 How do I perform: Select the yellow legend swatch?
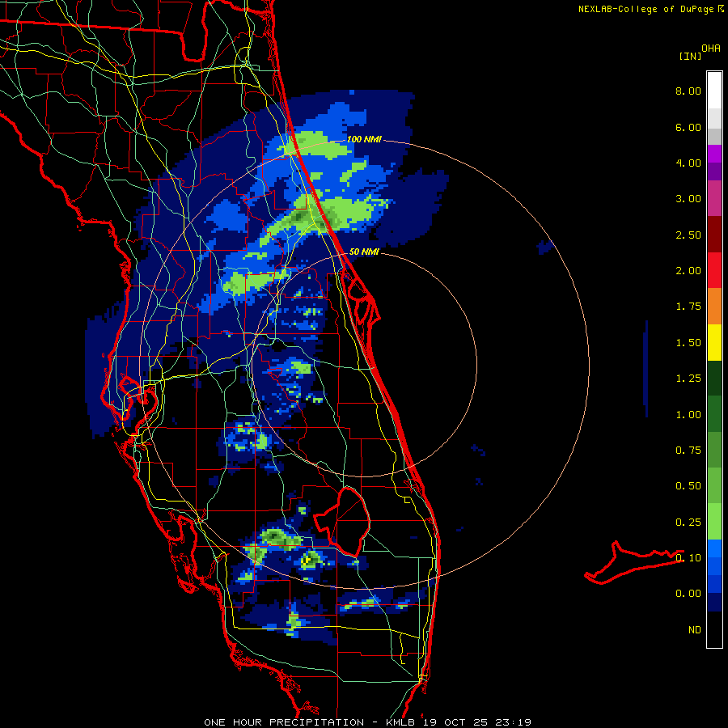tap(714, 343)
